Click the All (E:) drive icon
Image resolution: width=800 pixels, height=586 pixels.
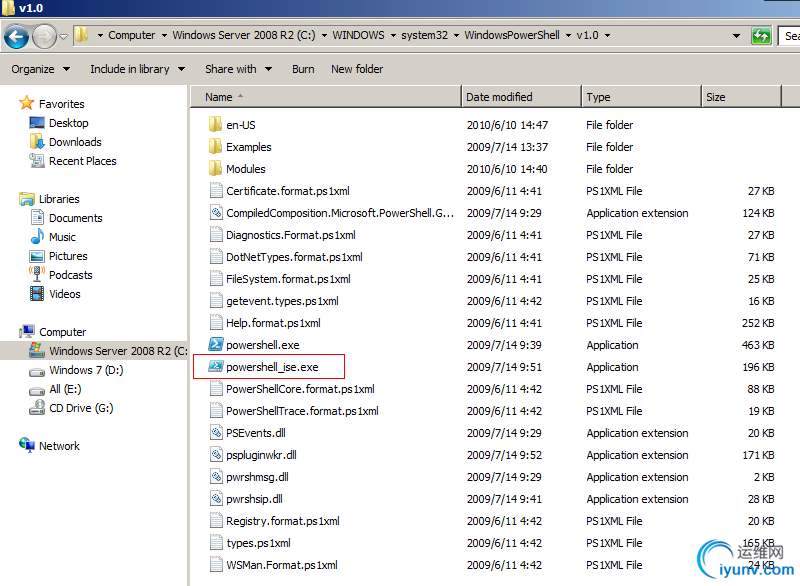click(37, 390)
